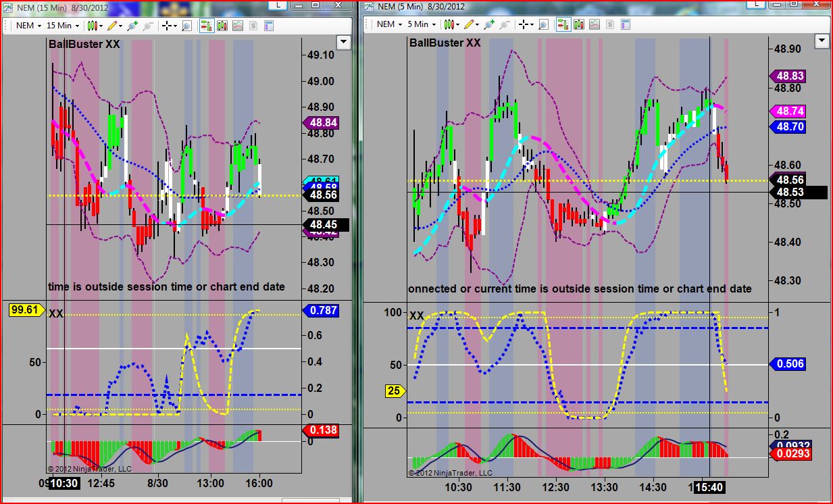Open chart Properties in the 5 Min window

point(625,24)
